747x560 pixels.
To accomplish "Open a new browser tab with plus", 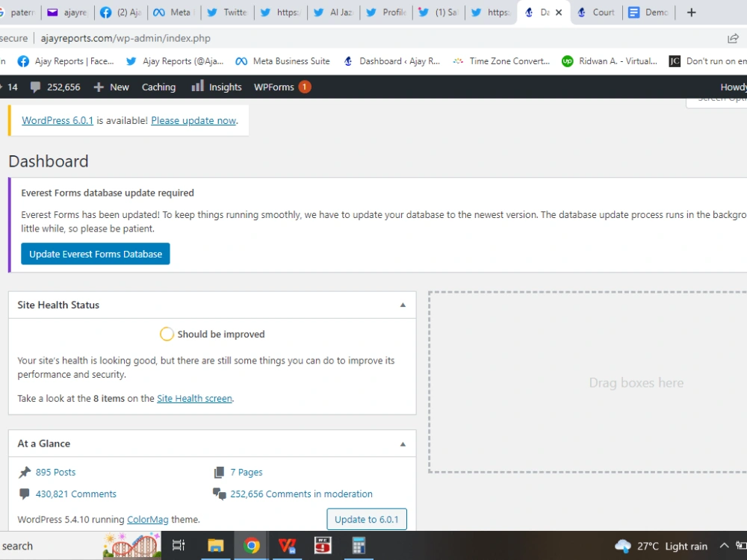I will [691, 13].
